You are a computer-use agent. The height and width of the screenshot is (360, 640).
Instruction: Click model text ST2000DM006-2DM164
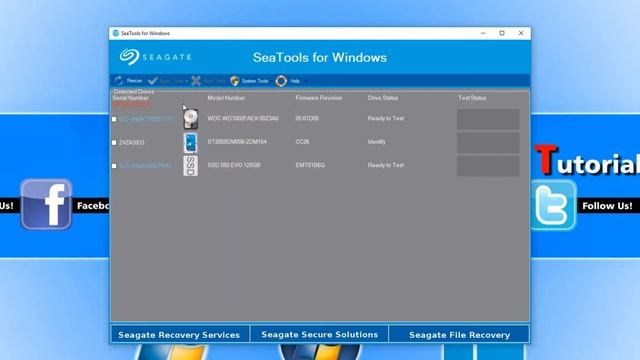coord(237,142)
